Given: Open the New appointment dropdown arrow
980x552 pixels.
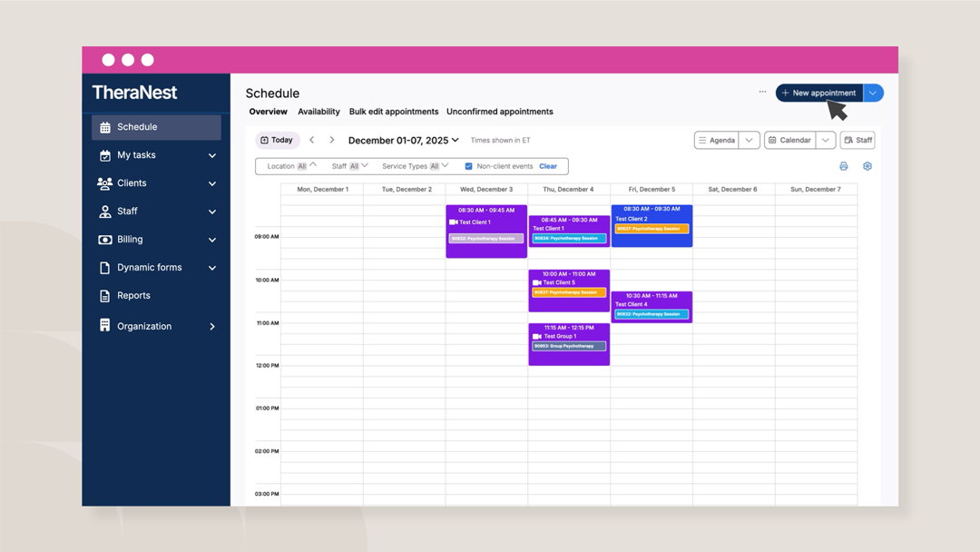Looking at the screenshot, I should pos(873,93).
